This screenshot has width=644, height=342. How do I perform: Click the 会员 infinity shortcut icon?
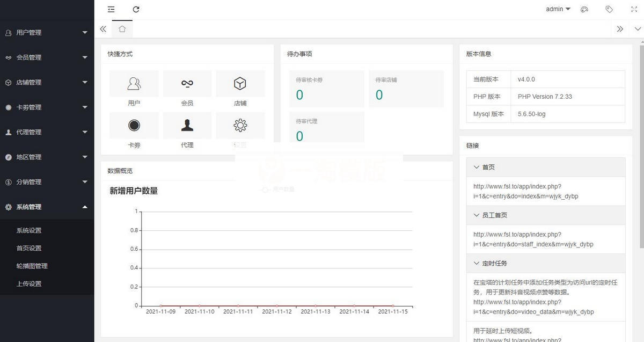click(x=187, y=83)
